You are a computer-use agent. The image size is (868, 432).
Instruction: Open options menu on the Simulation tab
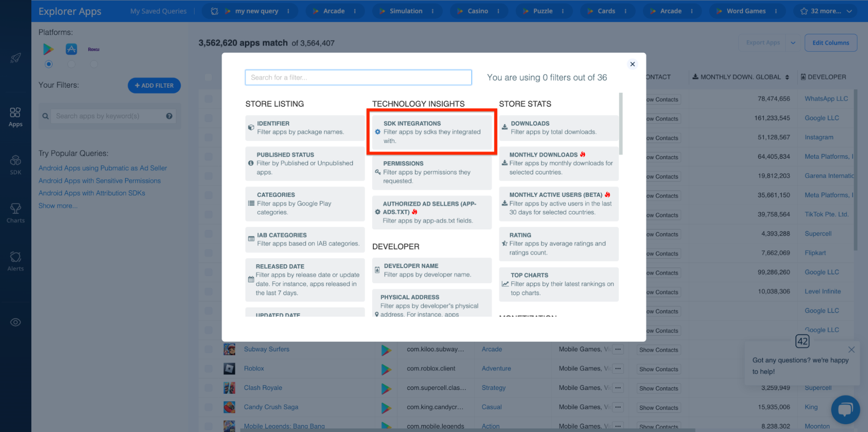pyautogui.click(x=432, y=11)
